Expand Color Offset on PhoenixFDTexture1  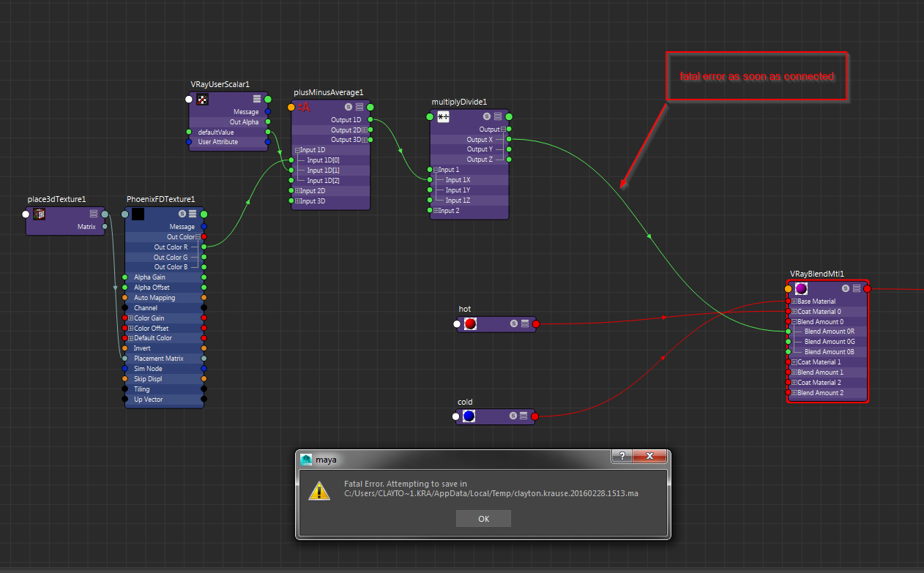[x=131, y=329]
